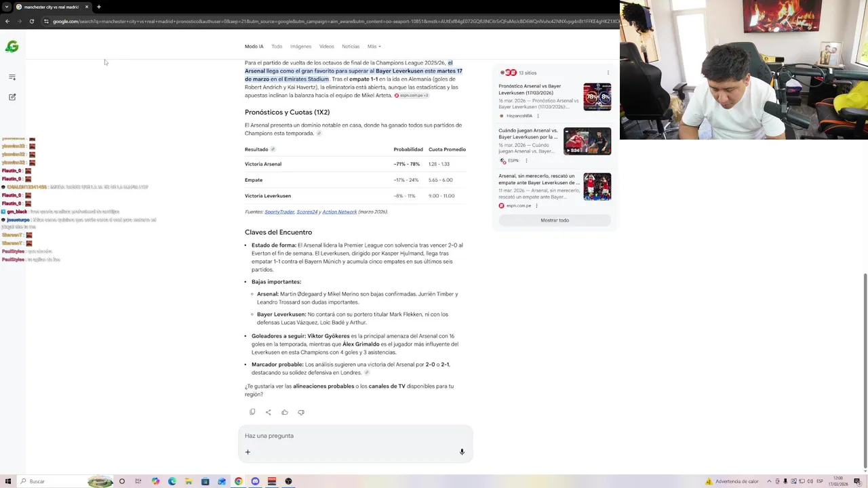Select the Modo IA tab

[x=254, y=46]
